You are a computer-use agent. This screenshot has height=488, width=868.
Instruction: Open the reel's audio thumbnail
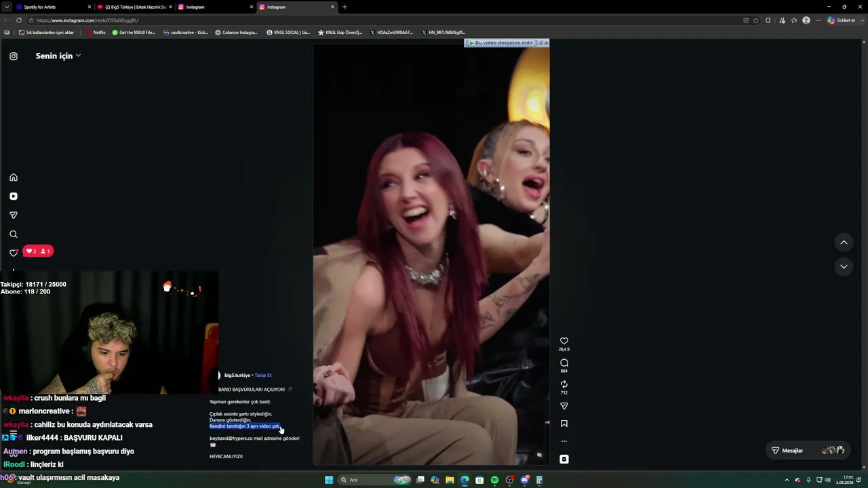564,459
